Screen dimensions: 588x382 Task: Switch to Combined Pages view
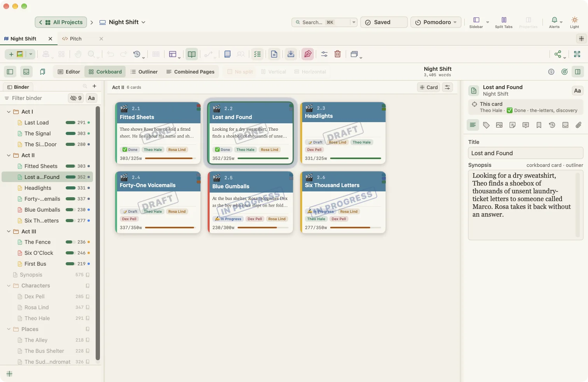click(x=190, y=72)
